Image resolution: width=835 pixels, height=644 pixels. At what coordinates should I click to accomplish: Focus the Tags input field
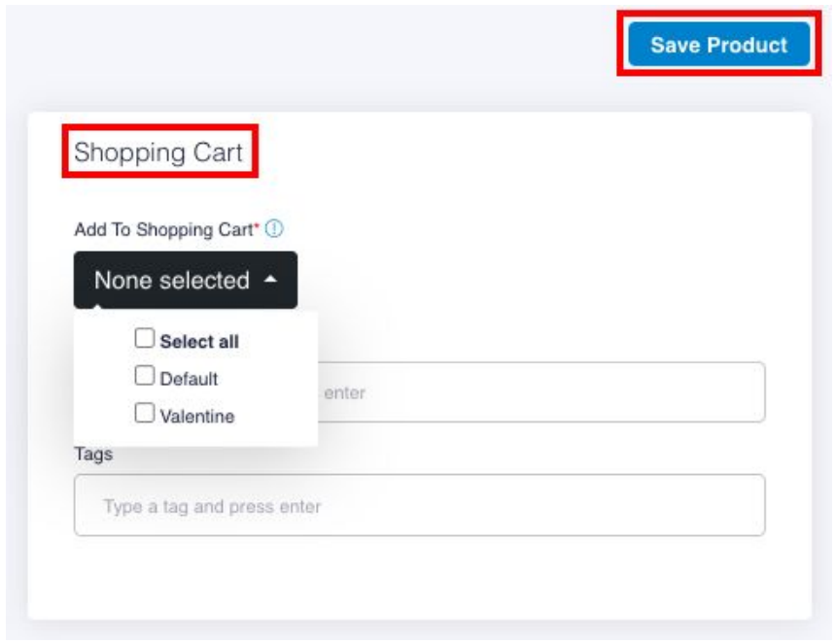point(420,505)
